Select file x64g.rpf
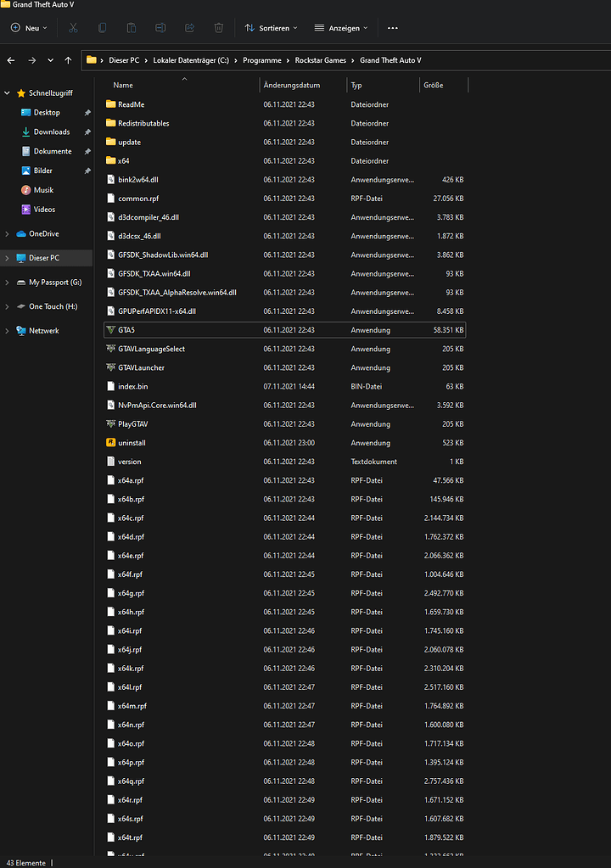Image resolution: width=611 pixels, height=868 pixels. (131, 593)
